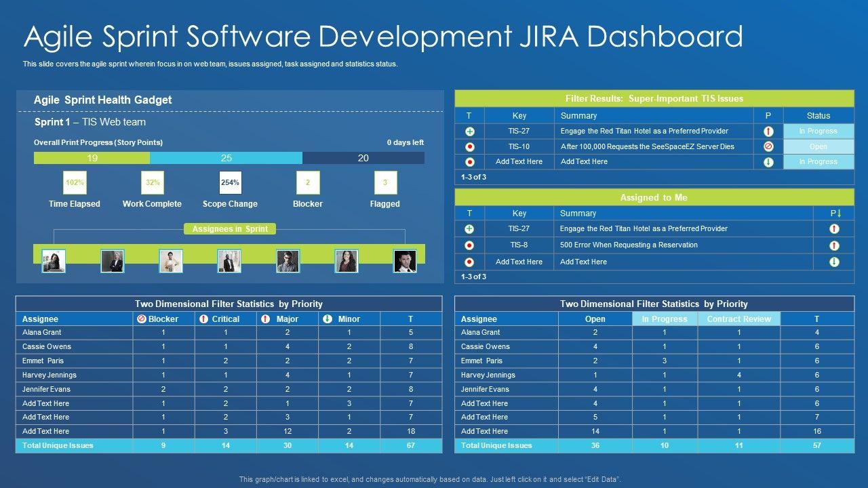Click the green progress segment showing 19
The width and height of the screenshot is (868, 488).
tap(92, 158)
